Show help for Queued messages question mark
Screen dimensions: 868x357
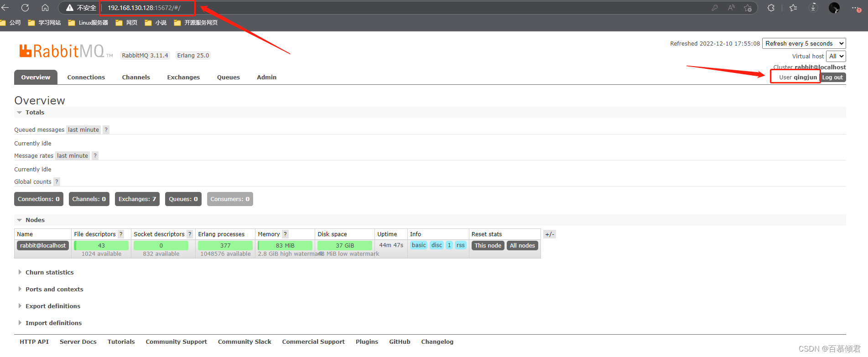106,130
